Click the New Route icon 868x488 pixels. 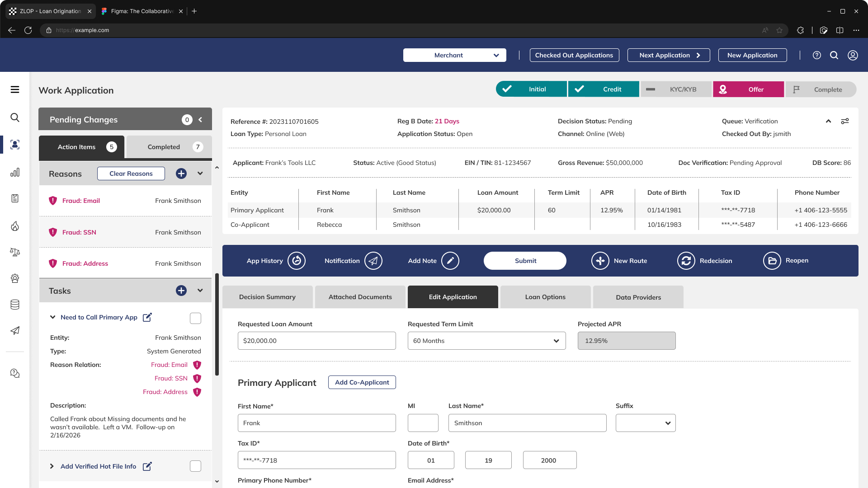(600, 261)
